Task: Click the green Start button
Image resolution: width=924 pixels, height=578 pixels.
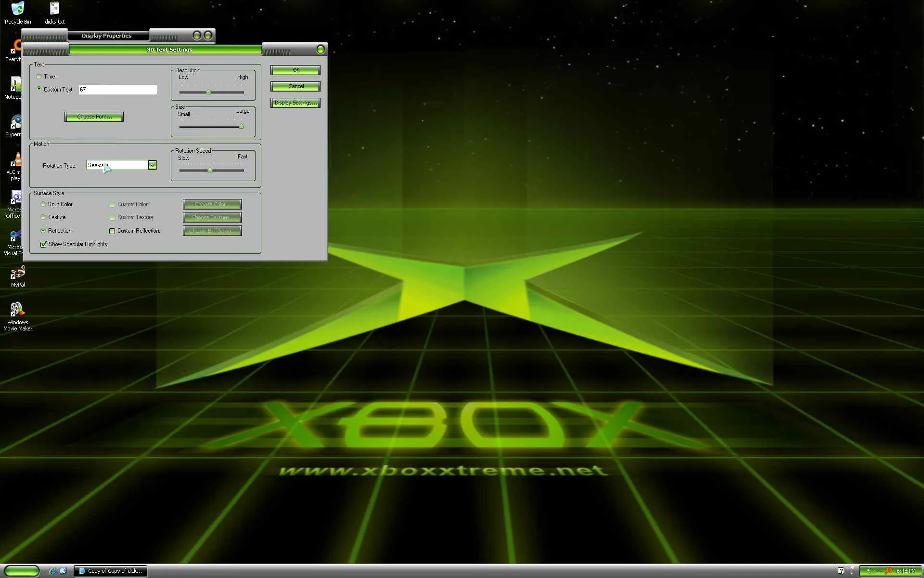Action: pos(22,571)
